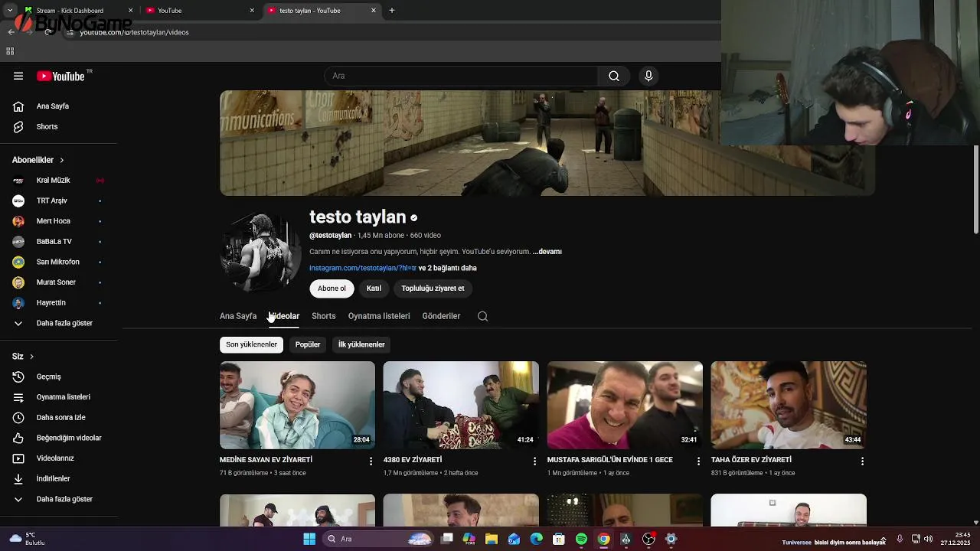Expand the Siz section chevron
The height and width of the screenshot is (551, 980).
31,357
